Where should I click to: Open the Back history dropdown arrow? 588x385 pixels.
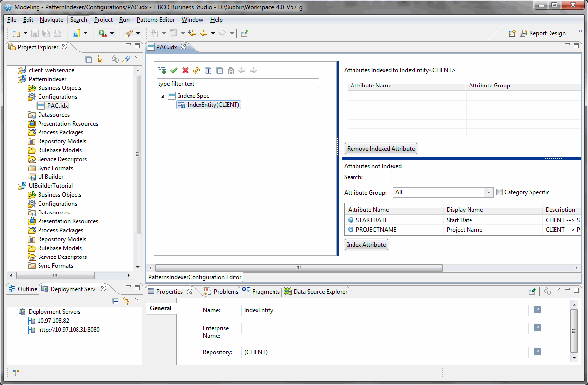point(213,33)
